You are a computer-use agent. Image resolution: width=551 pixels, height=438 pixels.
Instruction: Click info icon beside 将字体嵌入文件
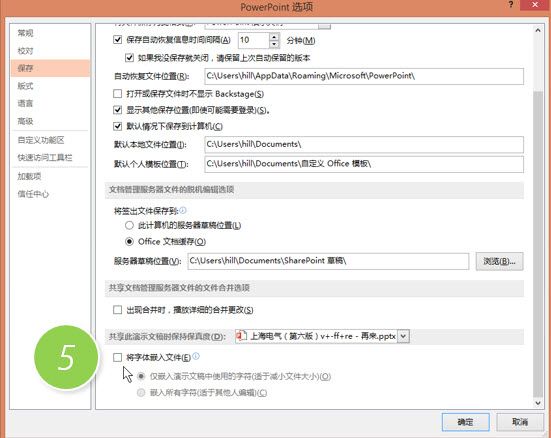(196, 356)
